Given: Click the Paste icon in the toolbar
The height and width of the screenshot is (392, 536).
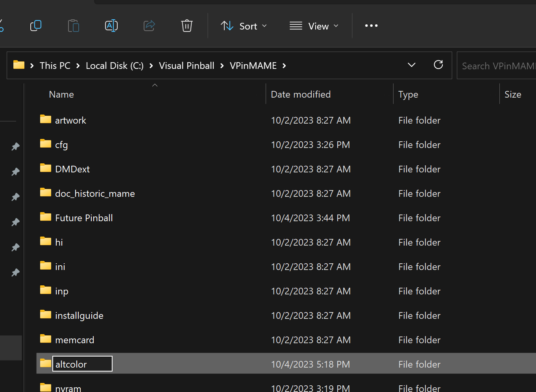Looking at the screenshot, I should pyautogui.click(x=74, y=26).
